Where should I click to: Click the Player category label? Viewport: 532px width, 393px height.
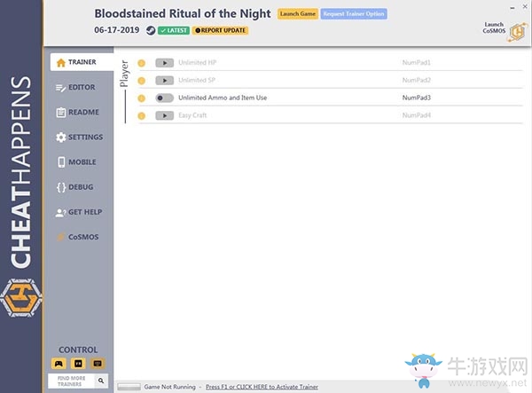pos(124,74)
